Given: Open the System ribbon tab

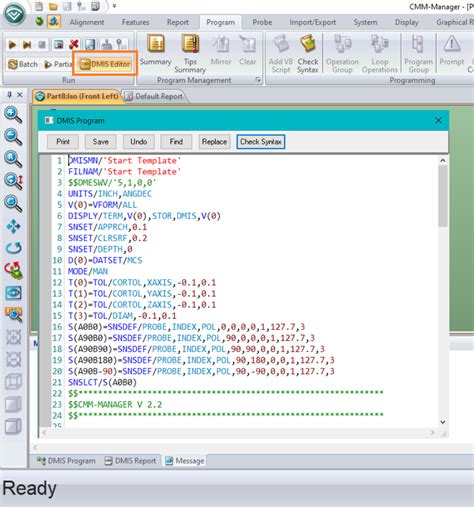Looking at the screenshot, I should [365, 22].
